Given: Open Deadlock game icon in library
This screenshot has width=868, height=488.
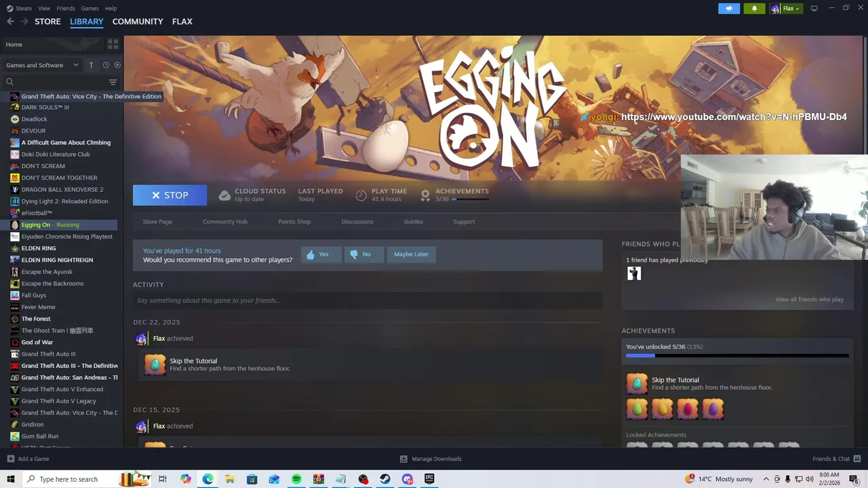Looking at the screenshot, I should pyautogui.click(x=14, y=119).
